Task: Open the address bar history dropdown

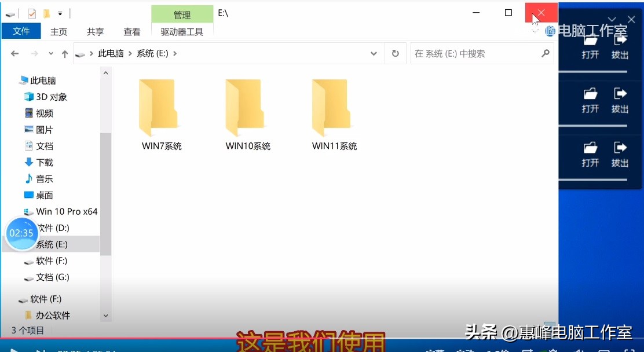Action: coord(374,53)
